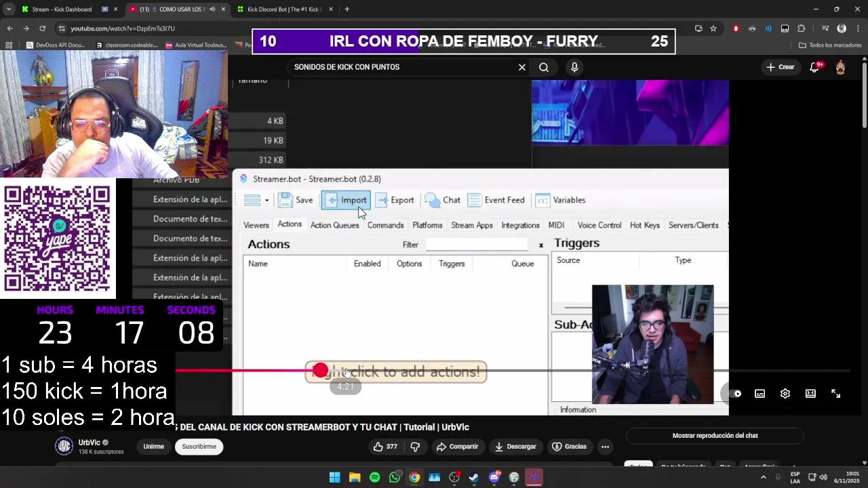Viewport: 868px width, 488px height.
Task: Open File Explorer from the taskbar
Action: [355, 478]
